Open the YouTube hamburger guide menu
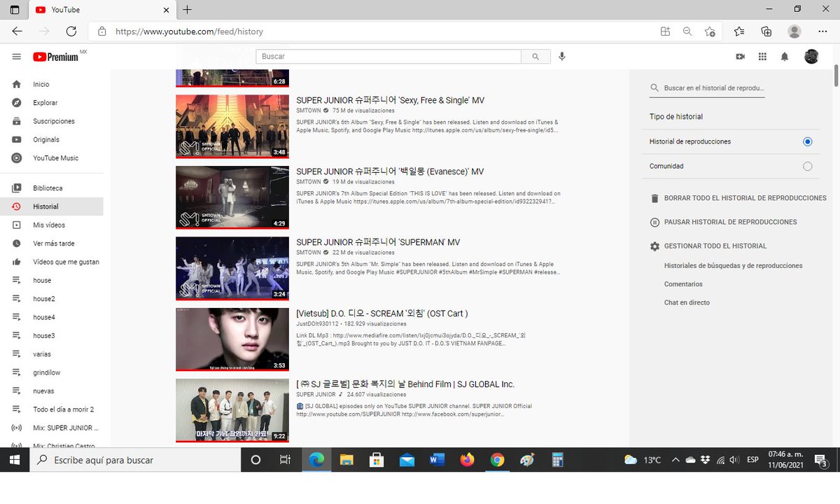This screenshot has width=840, height=504. (17, 57)
